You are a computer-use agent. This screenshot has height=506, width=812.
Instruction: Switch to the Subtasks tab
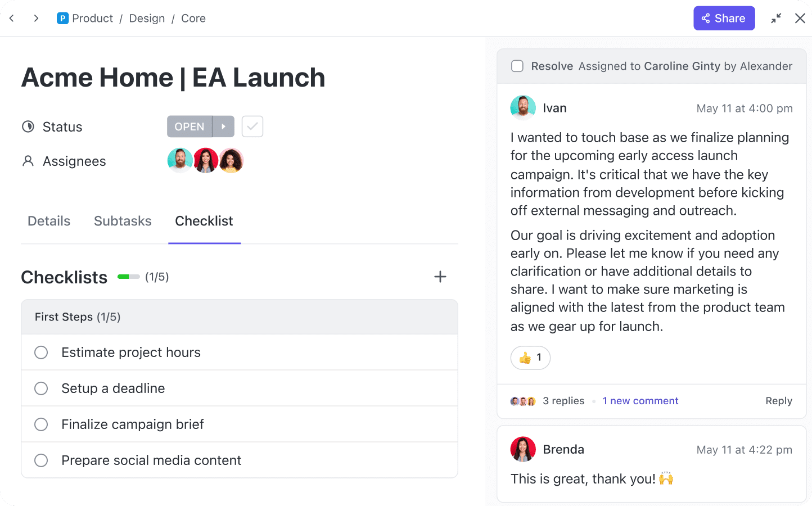coord(123,221)
